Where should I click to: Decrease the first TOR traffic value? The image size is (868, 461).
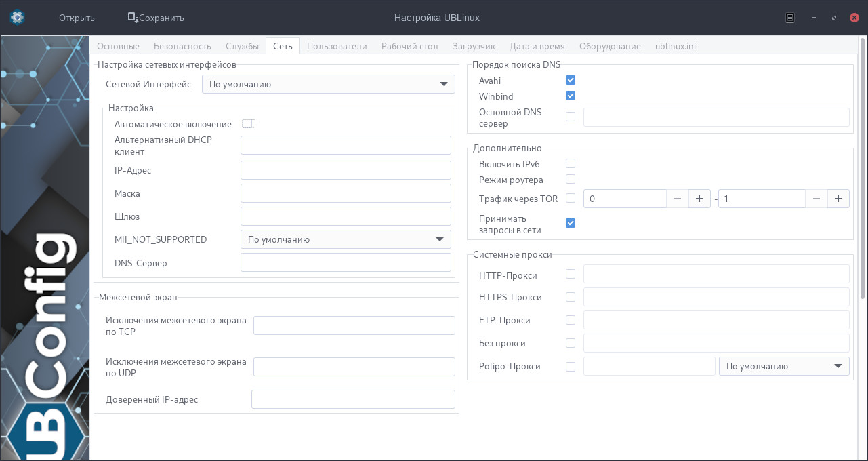pos(678,199)
